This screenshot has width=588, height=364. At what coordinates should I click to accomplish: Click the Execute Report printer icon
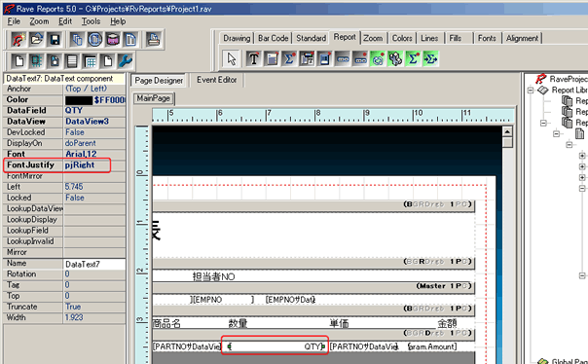(x=153, y=39)
